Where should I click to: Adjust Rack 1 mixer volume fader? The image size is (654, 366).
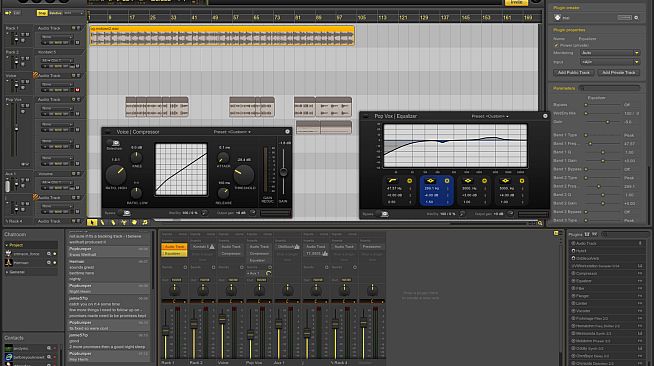coord(165,331)
